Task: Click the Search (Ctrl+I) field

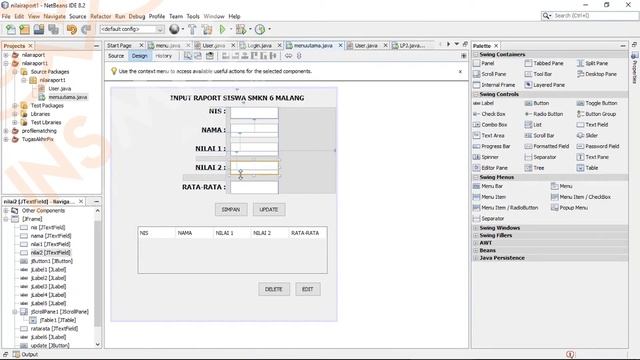Action: [x=590, y=16]
